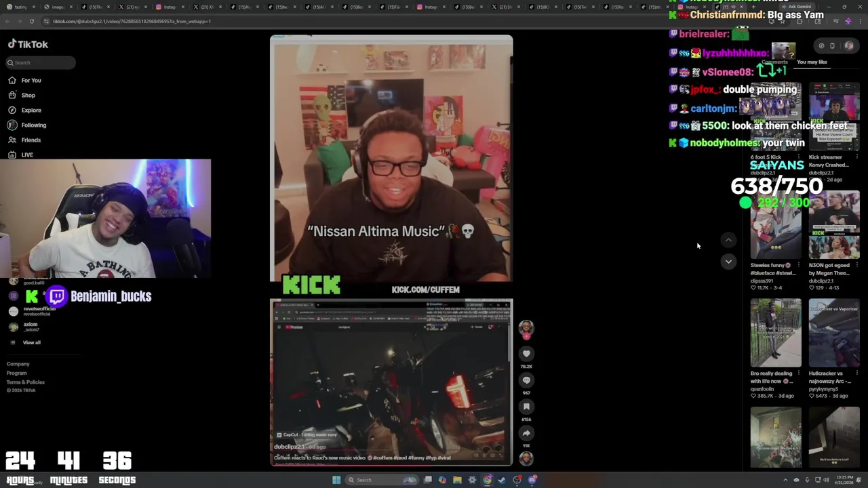Viewport: 868px width, 488px height.
Task: Play the bottom music video clip
Action: pos(391,382)
